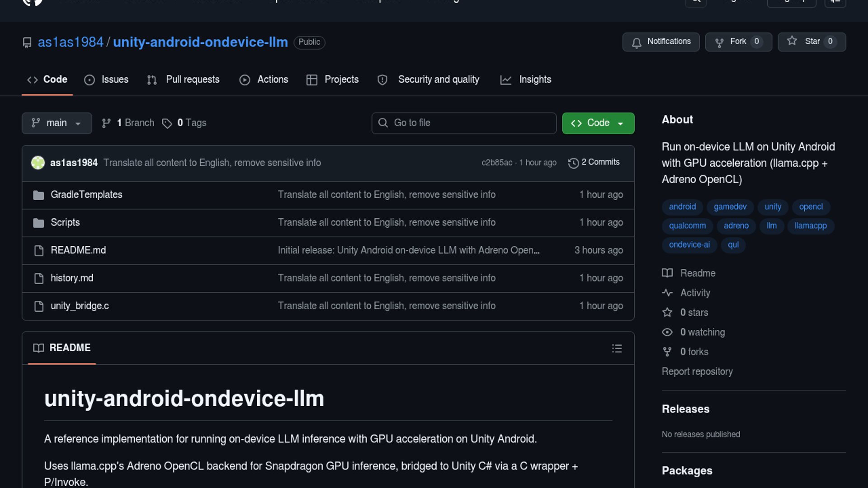Click the GradleTemplates folder icon
Screen dimensions: 868x488
(x=39, y=195)
